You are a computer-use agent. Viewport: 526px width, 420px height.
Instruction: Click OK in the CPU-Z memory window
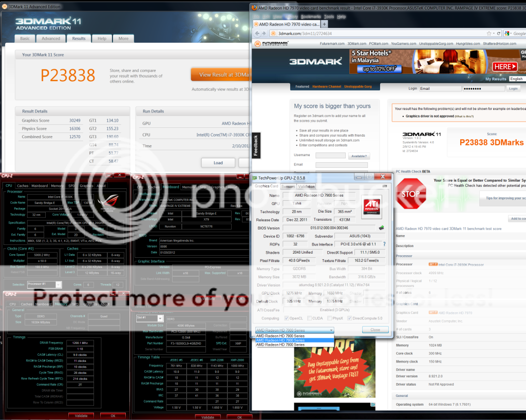tap(113, 416)
